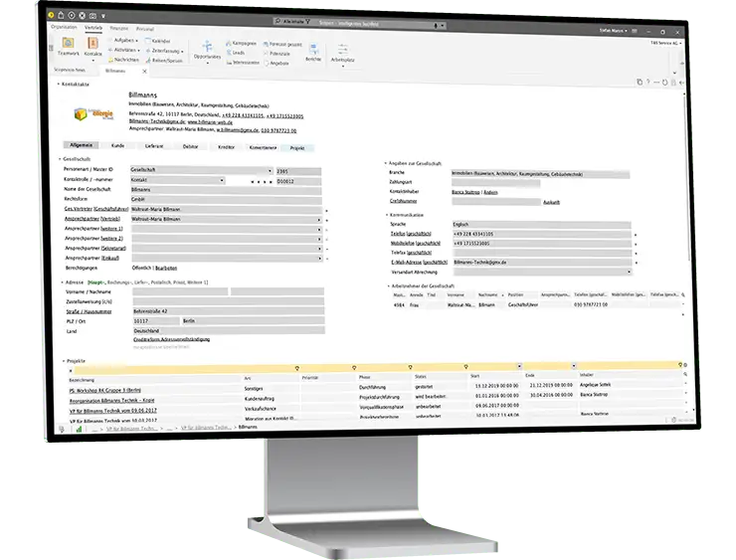Click the refresh icon above the form
The height and width of the screenshot is (560, 736).
[x=664, y=83]
